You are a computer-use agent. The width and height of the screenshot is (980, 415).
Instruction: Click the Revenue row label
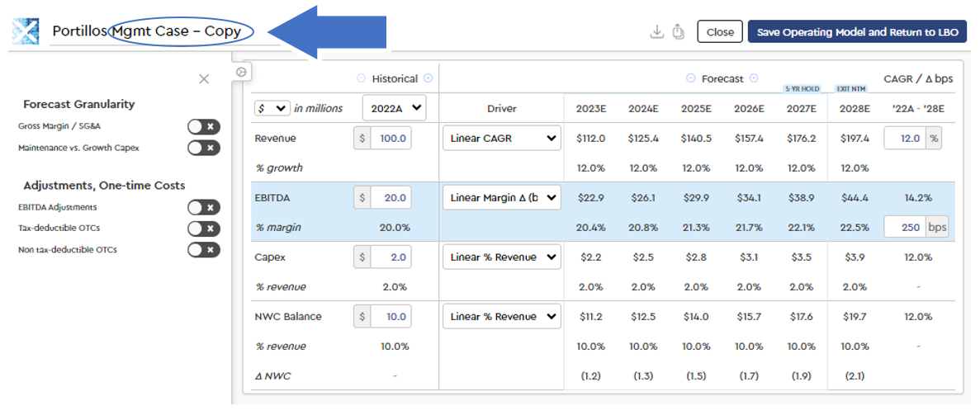274,138
